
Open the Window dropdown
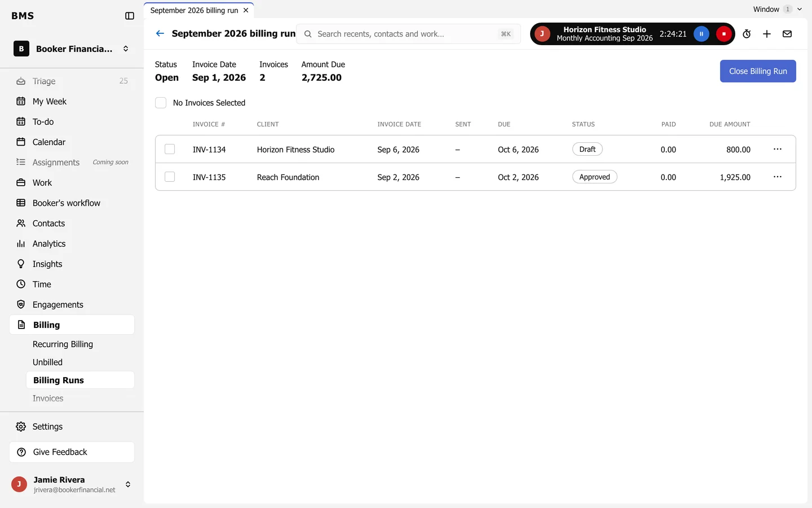pos(778,9)
